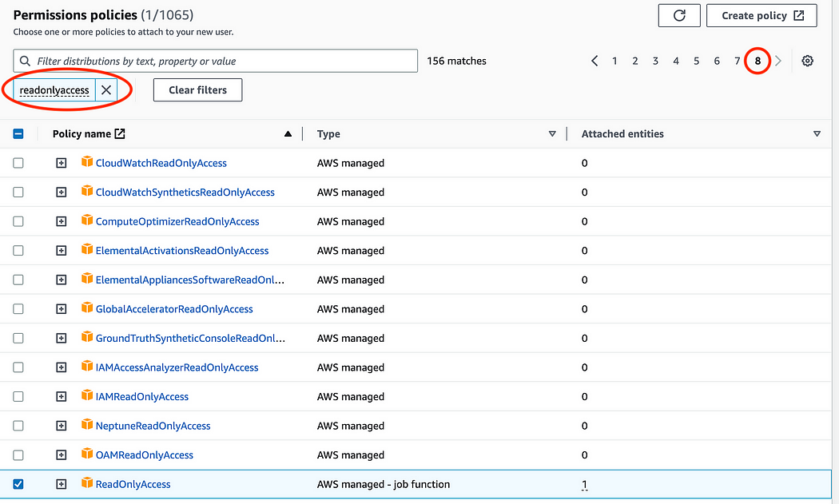839x504 pixels.
Task: Click the policy icon for ComputeOptimizerReadOnlyAccess
Action: point(86,220)
